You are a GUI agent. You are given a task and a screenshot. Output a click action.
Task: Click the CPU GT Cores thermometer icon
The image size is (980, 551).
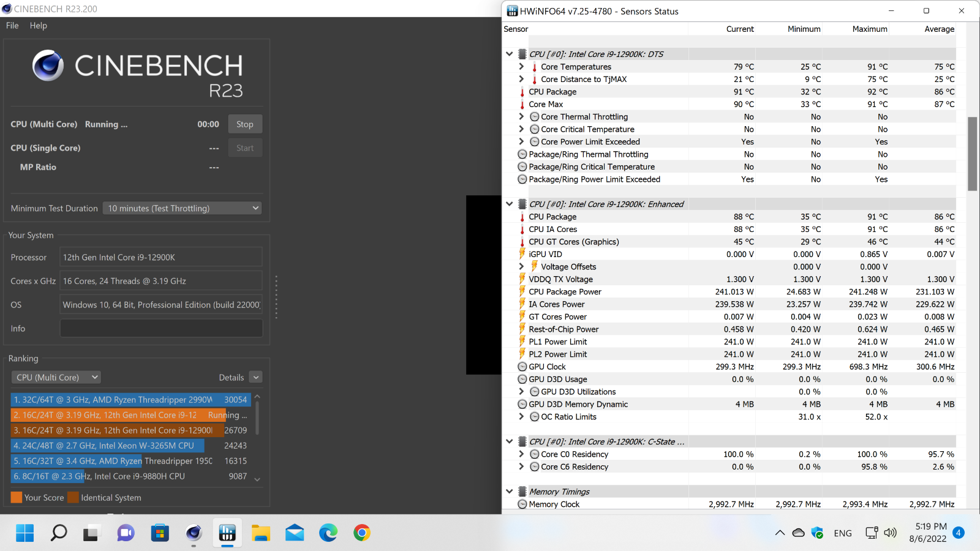pyautogui.click(x=522, y=242)
